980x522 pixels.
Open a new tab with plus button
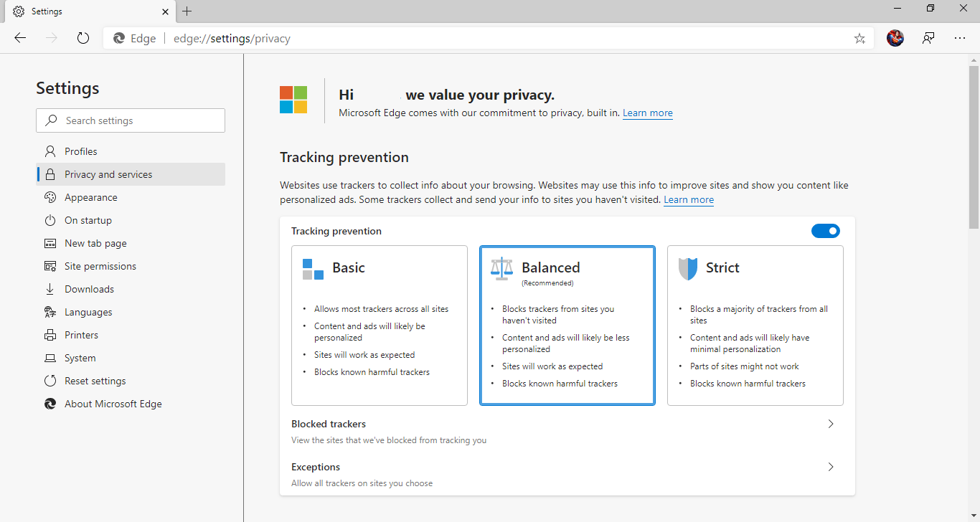(x=187, y=11)
